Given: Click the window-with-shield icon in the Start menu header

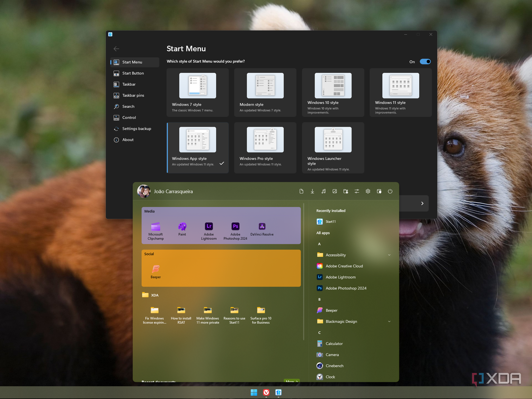Looking at the screenshot, I should pos(379,191).
